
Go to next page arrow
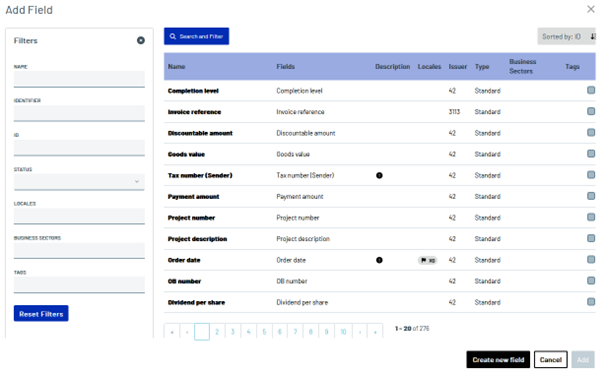[x=360, y=332]
